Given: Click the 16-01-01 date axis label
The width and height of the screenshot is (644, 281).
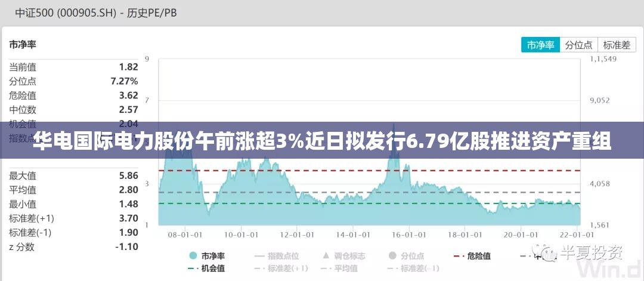Looking at the screenshot, I should coord(409,234).
